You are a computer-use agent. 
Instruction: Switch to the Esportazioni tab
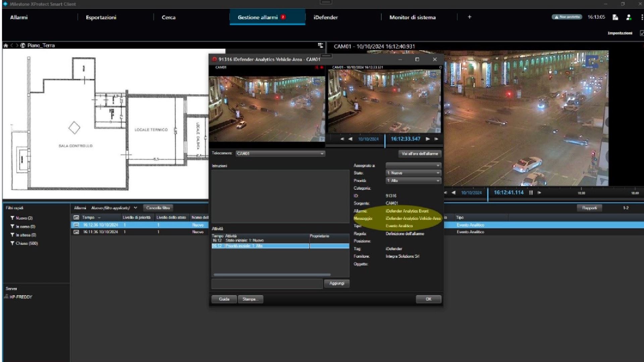coord(101,17)
